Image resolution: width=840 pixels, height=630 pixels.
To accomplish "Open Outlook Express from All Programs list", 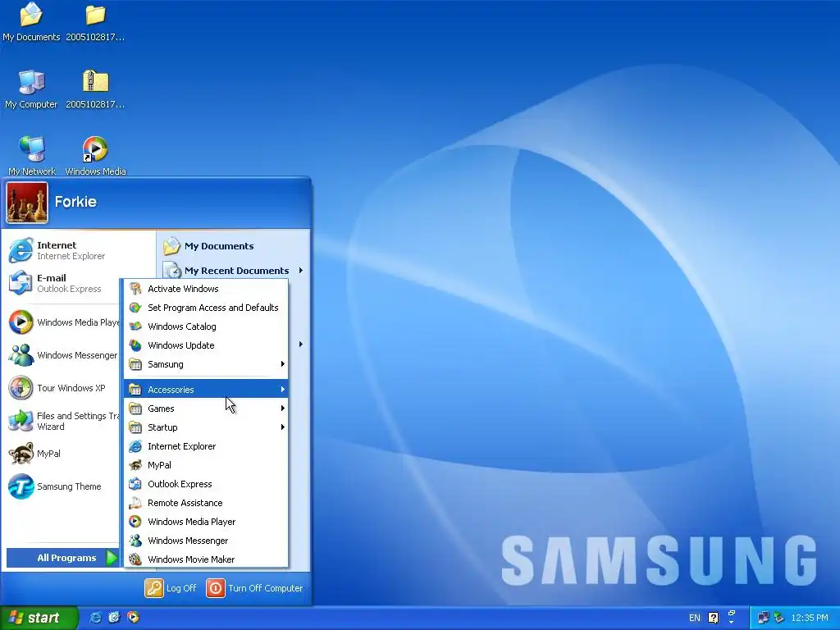I will pyautogui.click(x=206, y=484).
